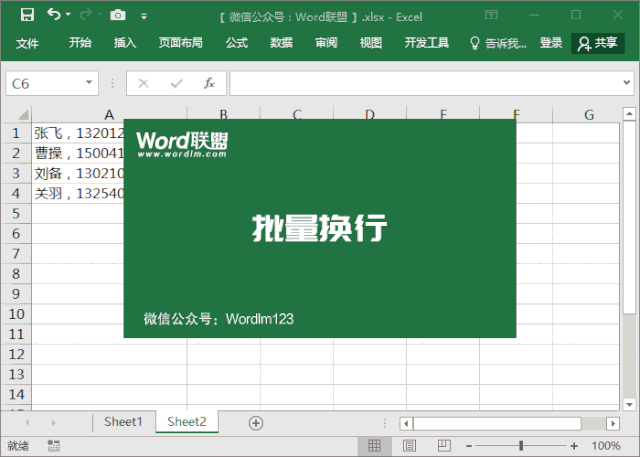The height and width of the screenshot is (457, 640).
Task: Click the zoom slider handle
Action: 521,446
